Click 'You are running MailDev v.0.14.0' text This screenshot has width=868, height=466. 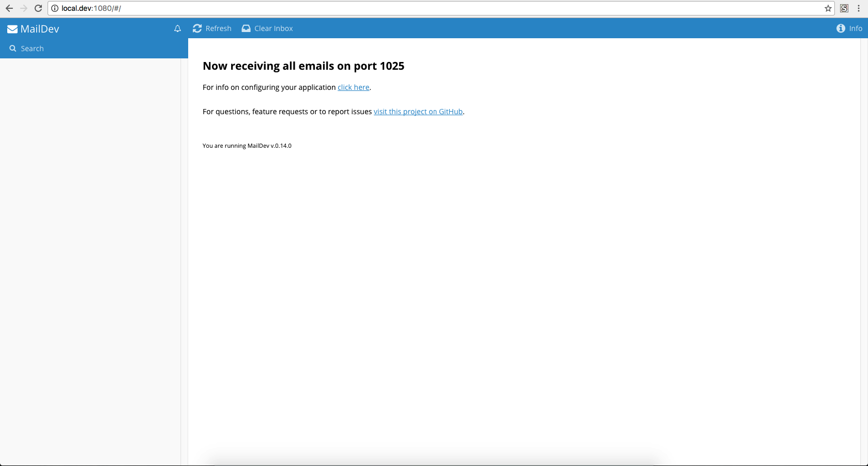point(247,146)
